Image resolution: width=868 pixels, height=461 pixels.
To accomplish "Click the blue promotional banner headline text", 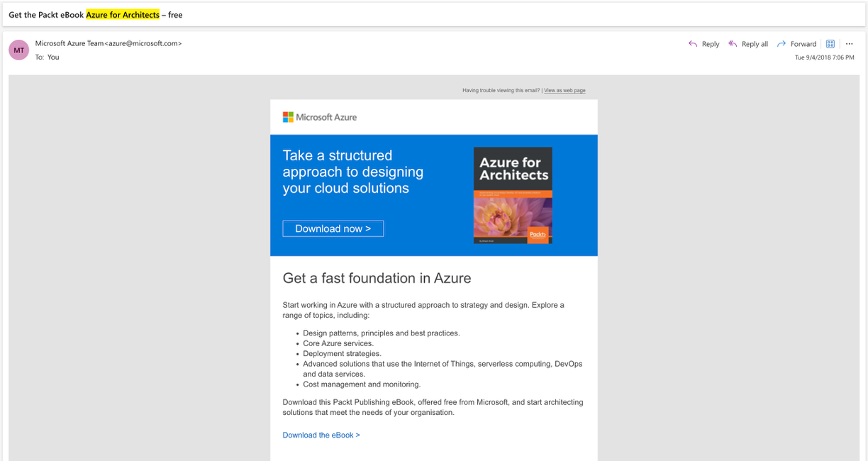I will [352, 172].
